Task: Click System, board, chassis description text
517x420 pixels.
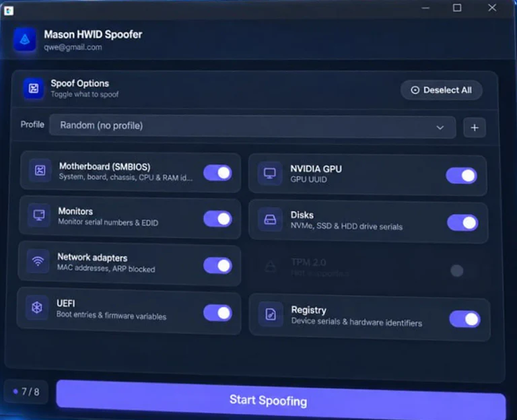Action: pos(126,178)
